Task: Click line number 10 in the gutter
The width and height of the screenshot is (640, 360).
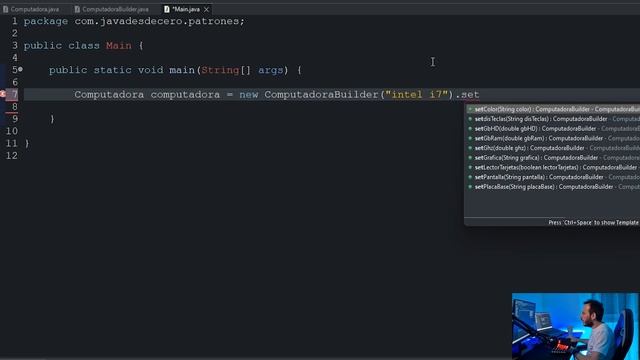Action: [12, 131]
